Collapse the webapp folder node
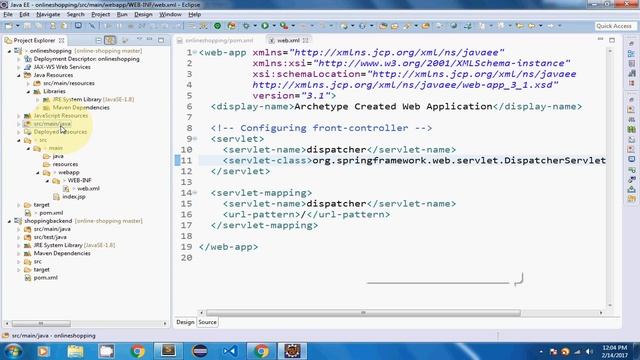640x360 pixels. (x=38, y=173)
